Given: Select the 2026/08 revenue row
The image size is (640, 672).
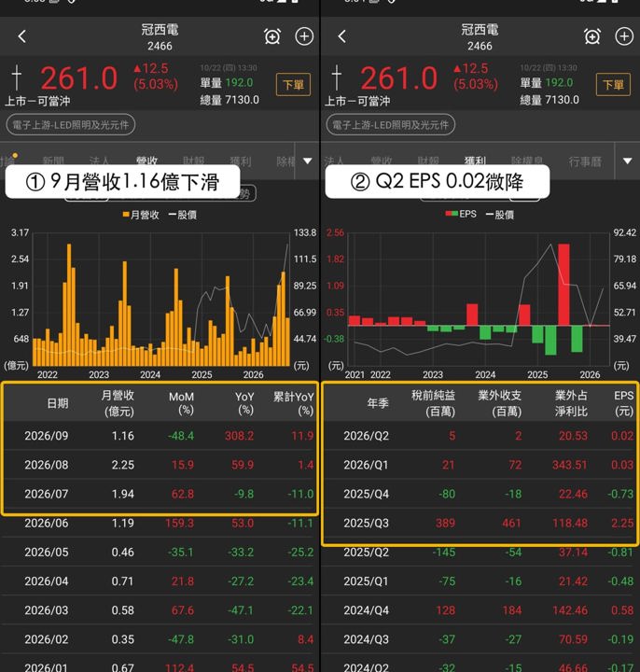Looking at the screenshot, I should pos(160,465).
